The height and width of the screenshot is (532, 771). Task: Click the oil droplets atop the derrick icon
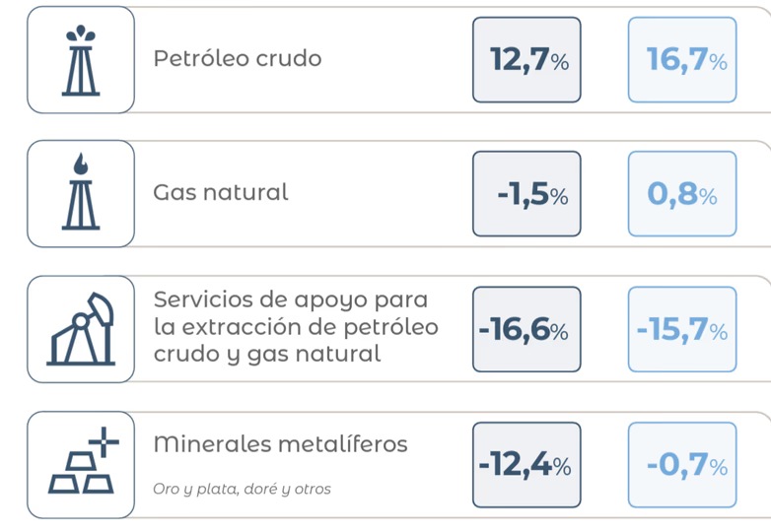click(x=81, y=33)
